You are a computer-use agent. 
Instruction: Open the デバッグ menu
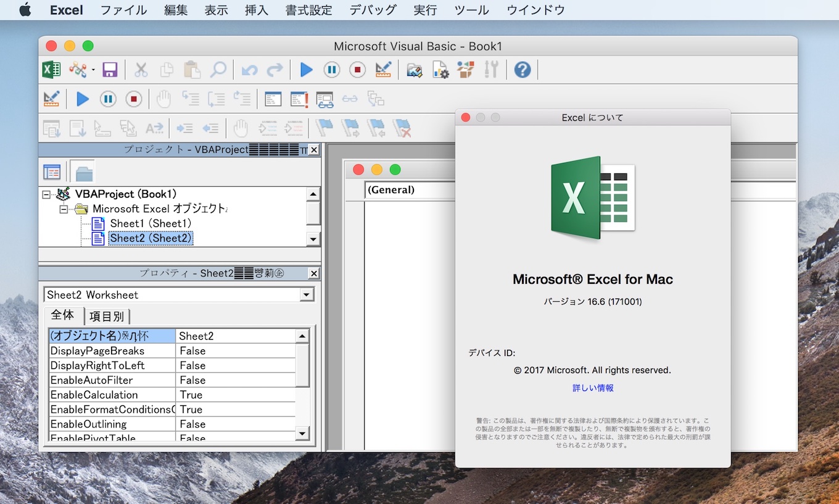[373, 10]
